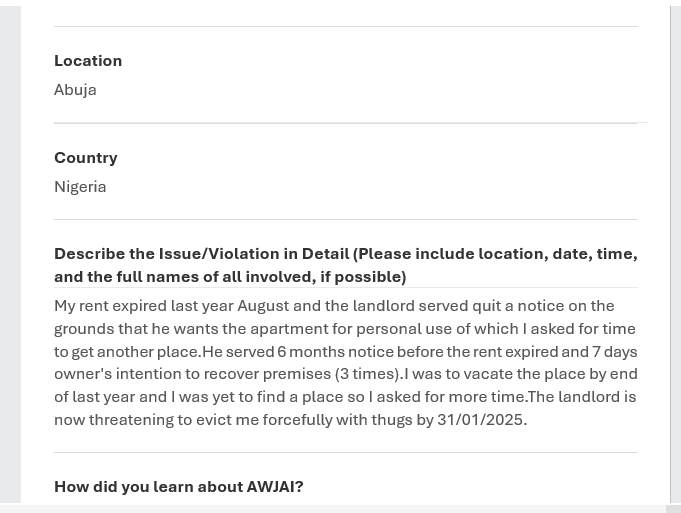Click the '(3 times)' text in the description
The width and height of the screenshot is (681, 513).
(x=367, y=374)
